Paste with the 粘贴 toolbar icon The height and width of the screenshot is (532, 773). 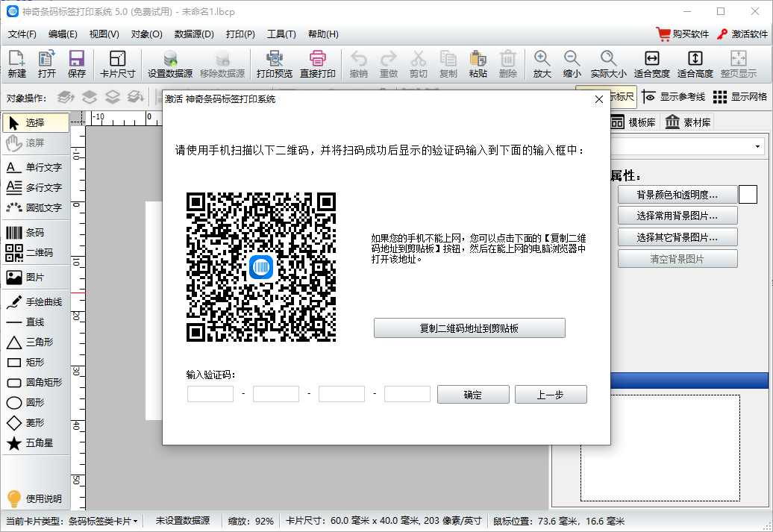pyautogui.click(x=478, y=64)
